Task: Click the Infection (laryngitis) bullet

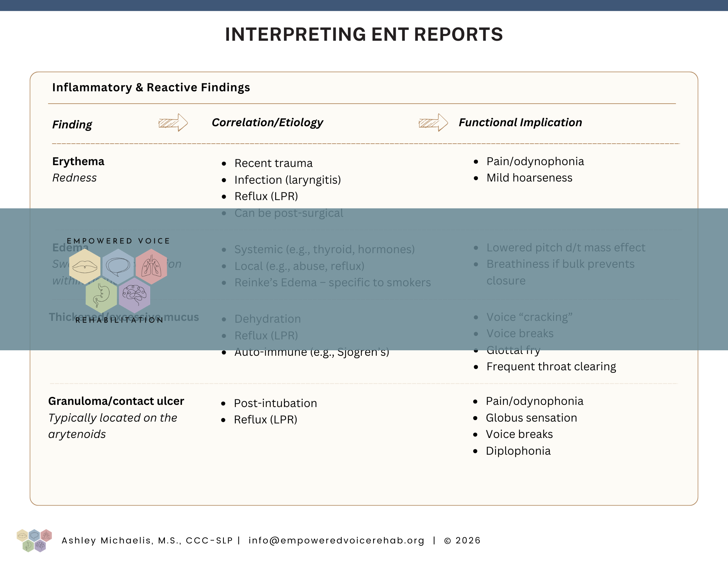Action: [x=288, y=180]
